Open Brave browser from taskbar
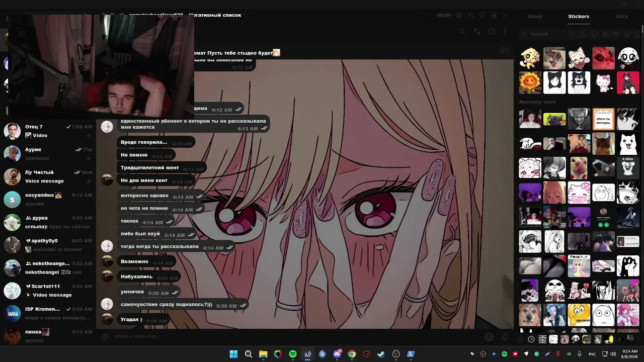The image size is (644, 362). [x=367, y=354]
